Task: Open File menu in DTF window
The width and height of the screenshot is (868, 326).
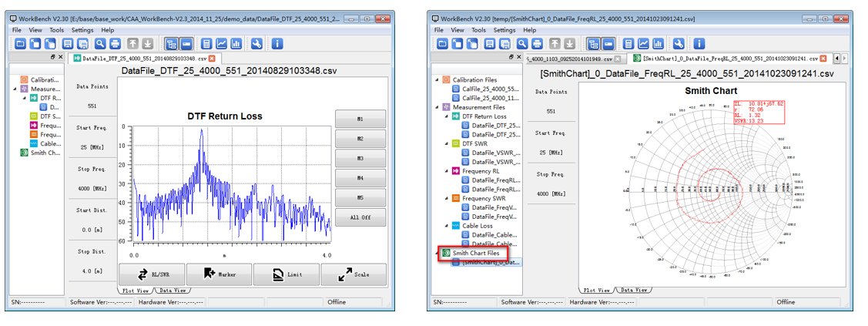Action: (17, 30)
